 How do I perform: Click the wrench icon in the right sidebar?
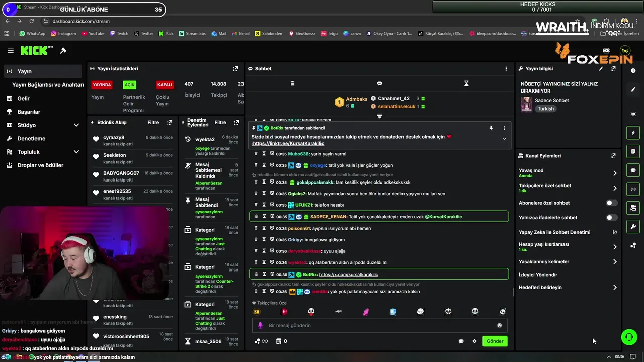[x=633, y=226]
